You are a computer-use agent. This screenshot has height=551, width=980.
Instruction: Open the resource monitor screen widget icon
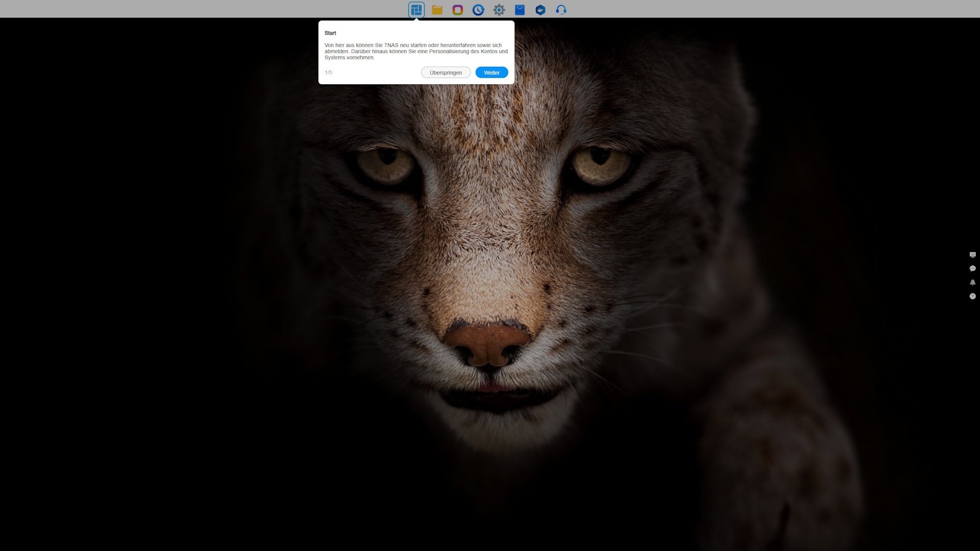tap(972, 255)
